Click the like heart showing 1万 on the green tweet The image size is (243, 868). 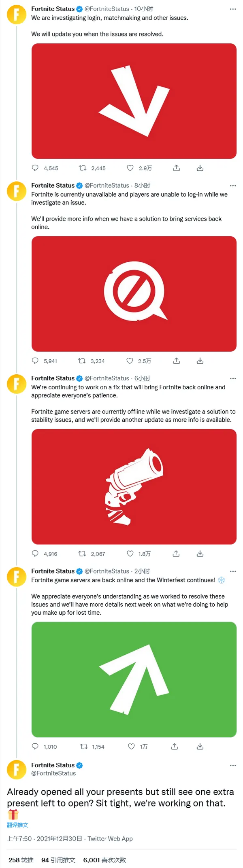click(130, 746)
